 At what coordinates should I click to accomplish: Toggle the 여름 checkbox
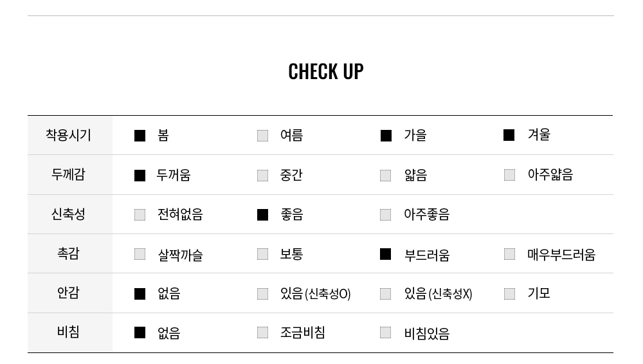coord(262,136)
